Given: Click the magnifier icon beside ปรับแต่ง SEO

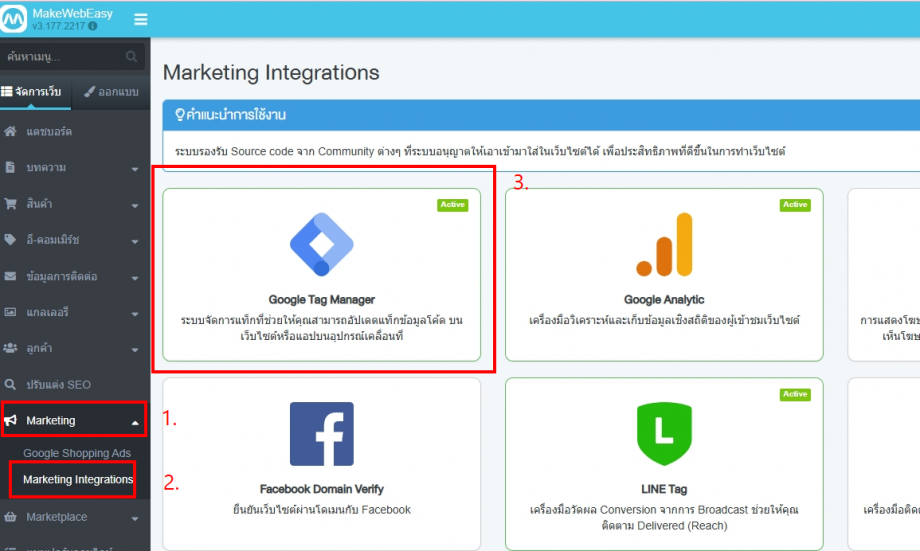Looking at the screenshot, I should tap(11, 384).
